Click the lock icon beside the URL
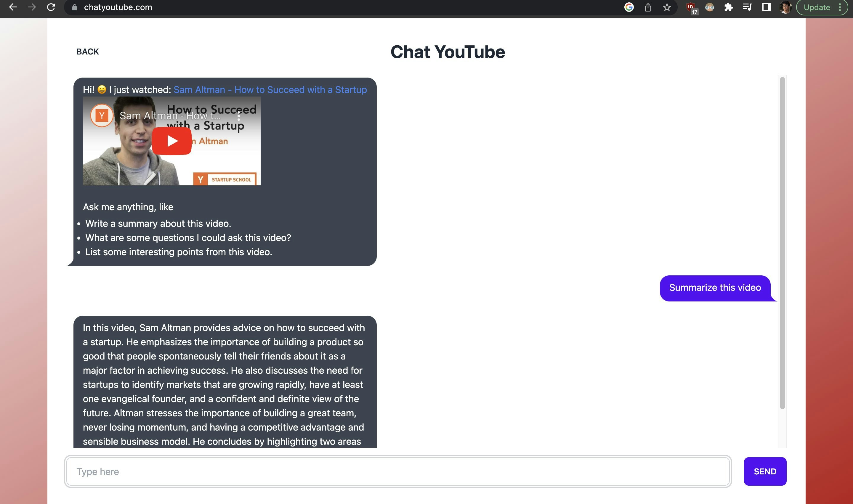Image resolution: width=853 pixels, height=504 pixels. click(x=74, y=7)
